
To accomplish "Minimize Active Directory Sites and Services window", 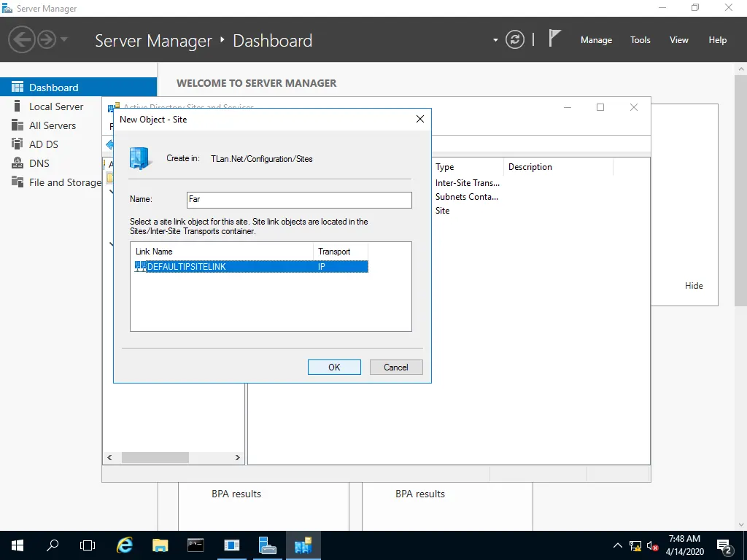I will click(568, 107).
